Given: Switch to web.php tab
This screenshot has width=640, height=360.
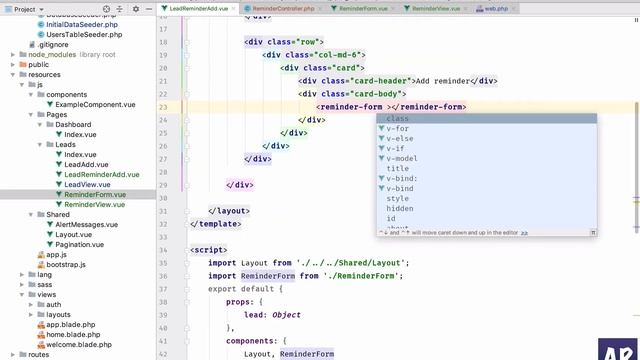Looking at the screenshot, I should click(496, 8).
